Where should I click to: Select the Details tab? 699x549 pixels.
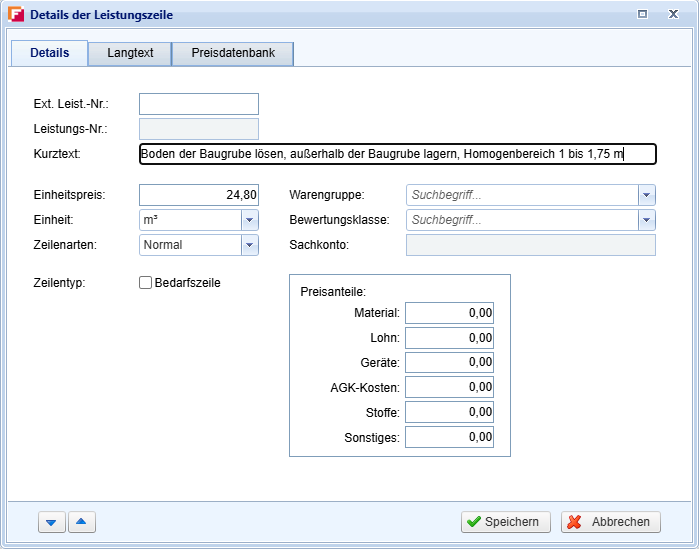pos(50,53)
